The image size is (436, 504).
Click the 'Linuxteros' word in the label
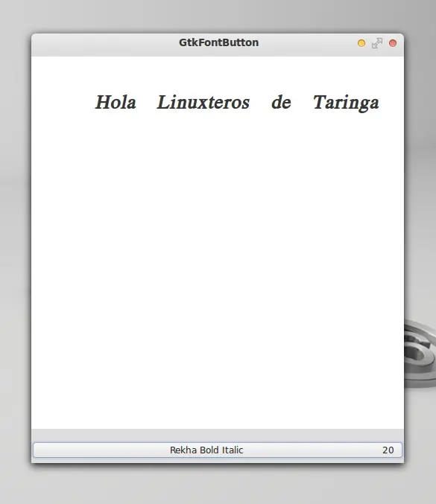point(203,102)
